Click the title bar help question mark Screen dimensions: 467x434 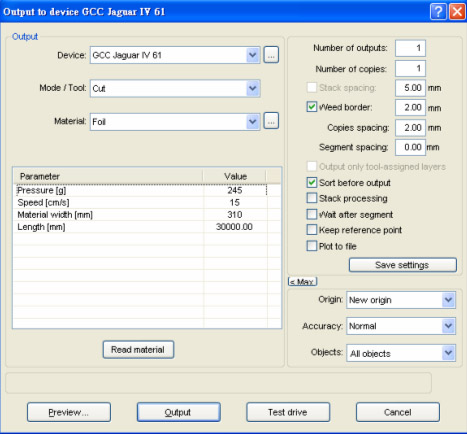point(438,12)
